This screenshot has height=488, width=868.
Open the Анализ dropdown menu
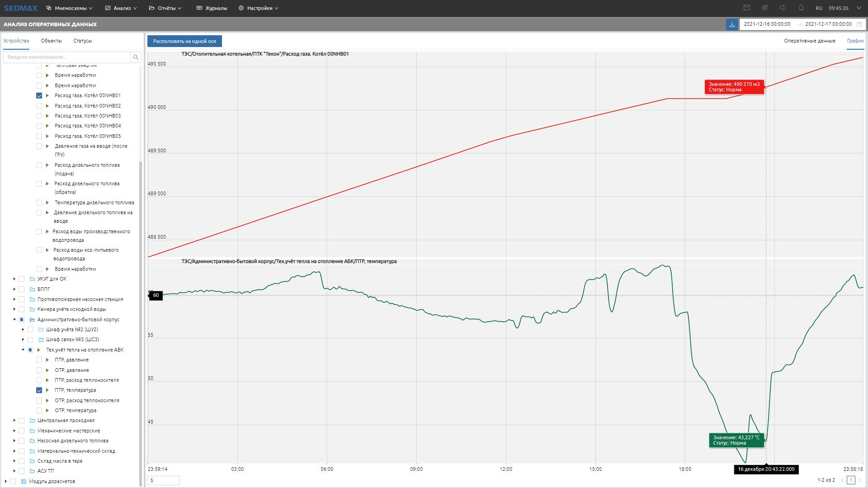pos(121,8)
